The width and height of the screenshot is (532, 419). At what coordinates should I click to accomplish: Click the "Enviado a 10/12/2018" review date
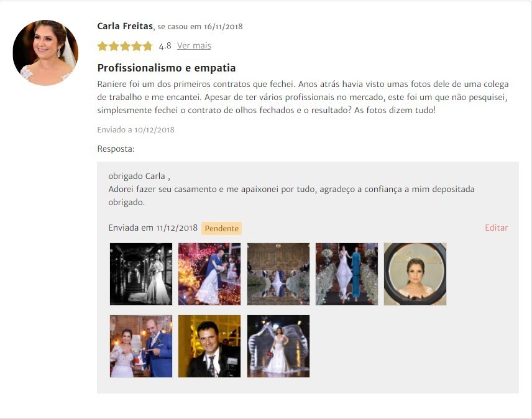[135, 130]
